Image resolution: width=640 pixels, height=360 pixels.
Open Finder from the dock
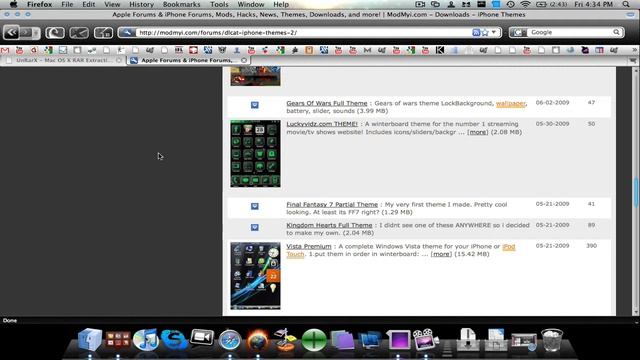(x=90, y=340)
